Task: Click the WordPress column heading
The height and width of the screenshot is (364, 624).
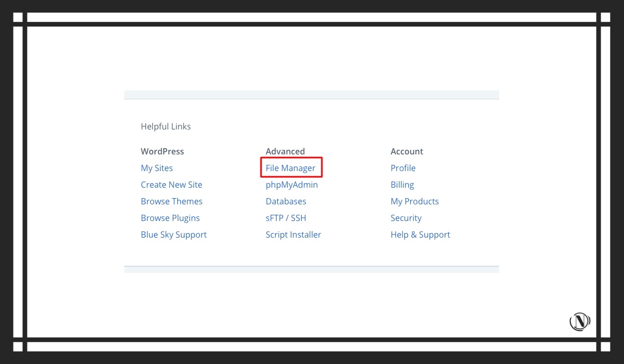Action: point(162,151)
